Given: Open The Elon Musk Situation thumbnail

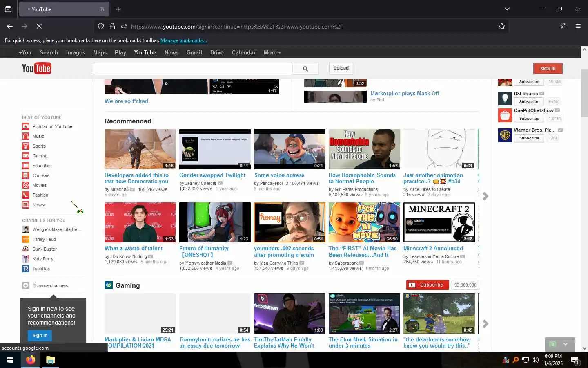Looking at the screenshot, I should pyautogui.click(x=364, y=313).
